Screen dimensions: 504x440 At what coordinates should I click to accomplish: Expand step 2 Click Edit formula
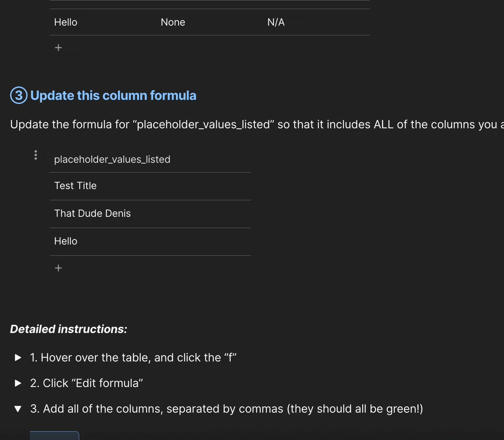coord(18,383)
